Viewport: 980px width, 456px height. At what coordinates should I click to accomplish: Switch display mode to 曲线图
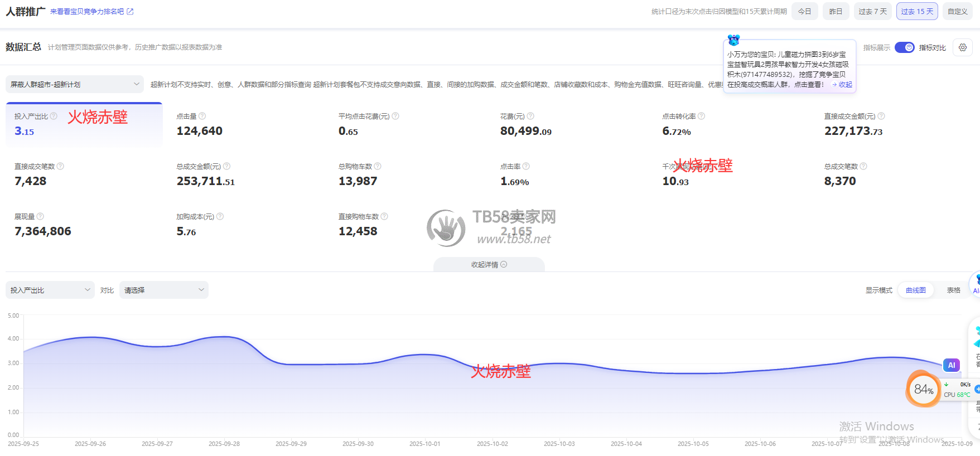tap(915, 290)
